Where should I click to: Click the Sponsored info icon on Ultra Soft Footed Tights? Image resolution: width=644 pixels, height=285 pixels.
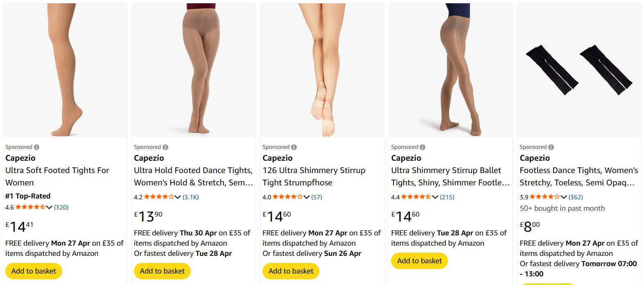37,147
